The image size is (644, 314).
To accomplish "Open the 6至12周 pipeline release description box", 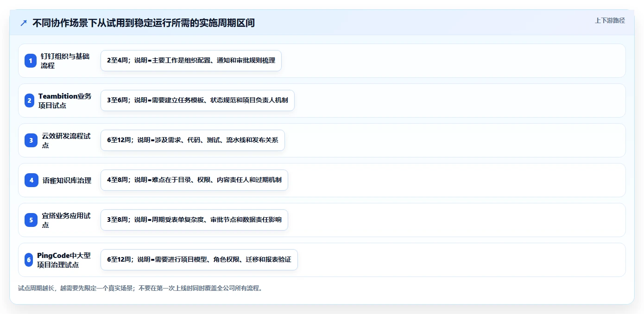I will [192, 140].
